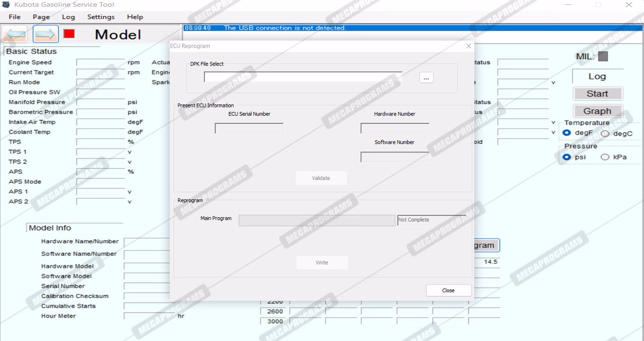This screenshot has width=644, height=341.
Task: Open the Log menu
Action: [x=68, y=17]
